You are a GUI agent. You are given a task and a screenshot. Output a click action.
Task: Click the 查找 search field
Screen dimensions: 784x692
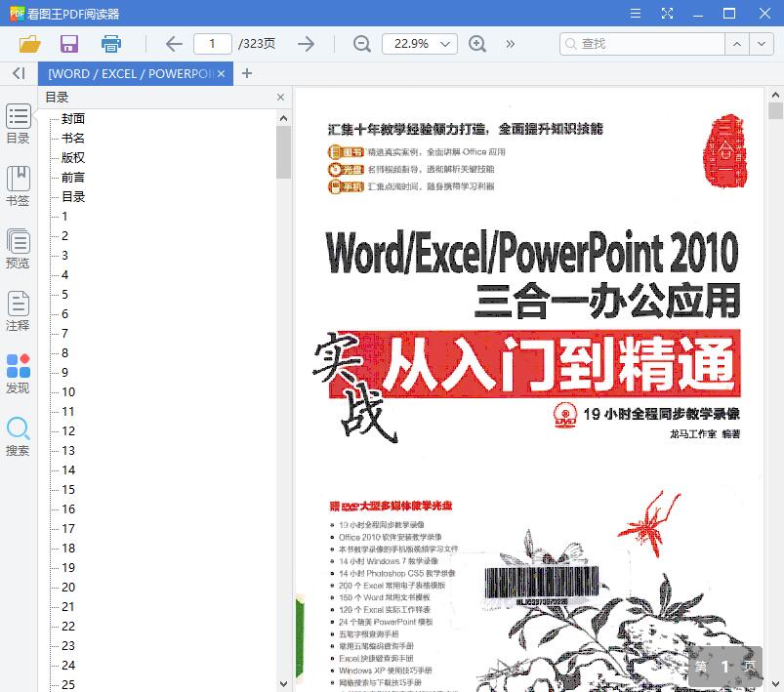pos(642,44)
